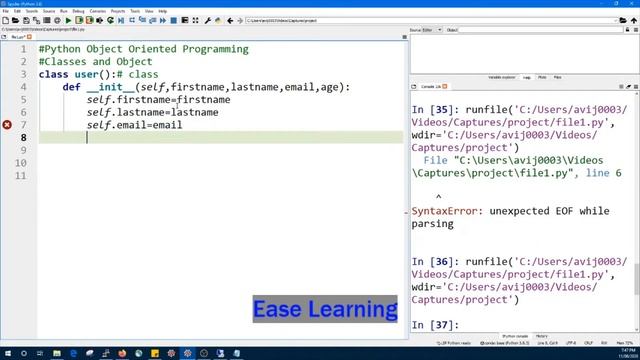The height and width of the screenshot is (360, 640).
Task: Close the file1.py editor tab
Action: pos(29,37)
